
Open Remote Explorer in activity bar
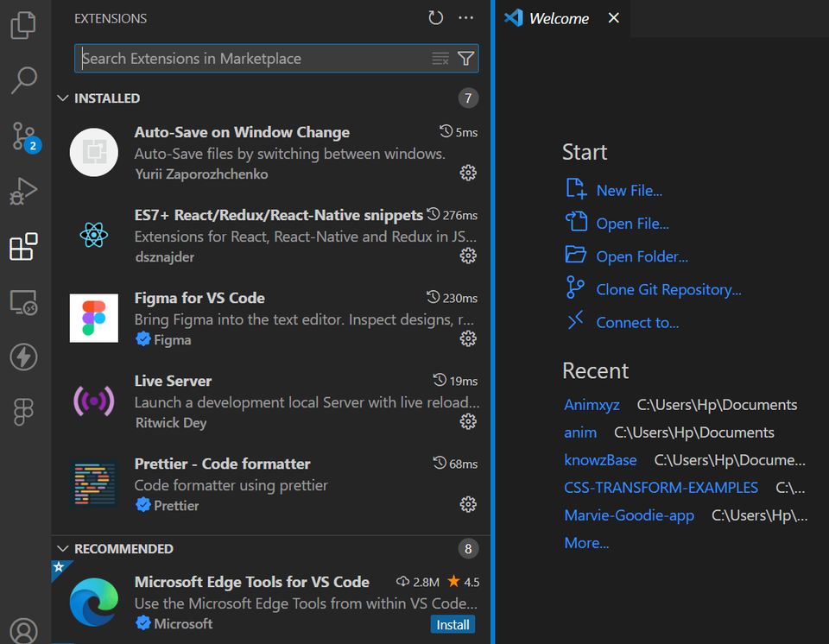[x=23, y=302]
